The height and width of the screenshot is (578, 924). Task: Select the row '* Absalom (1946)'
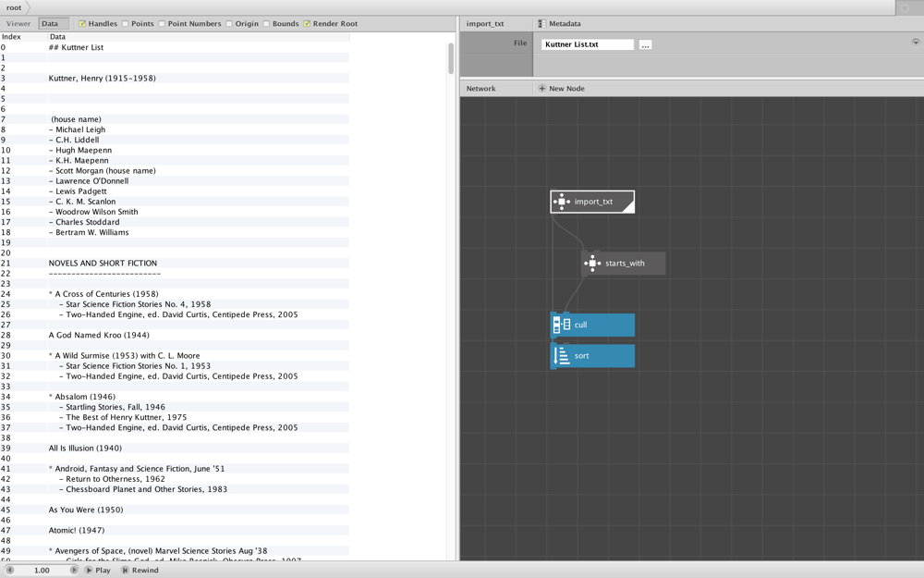(x=175, y=397)
